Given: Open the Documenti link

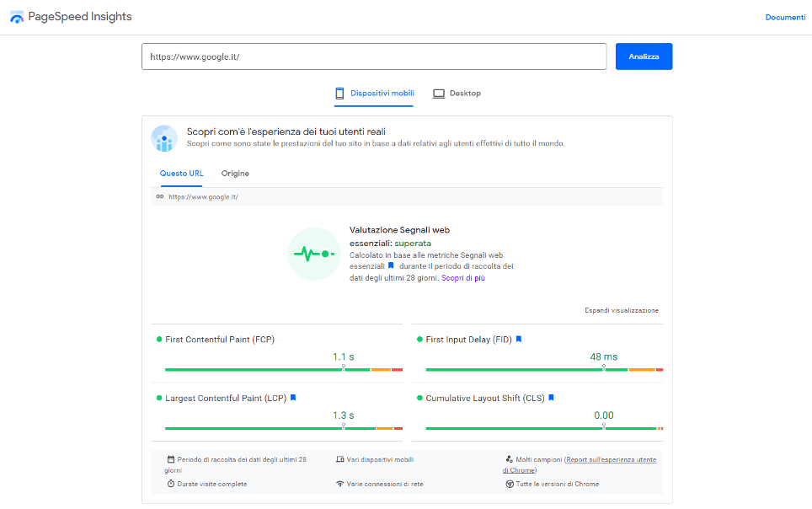Looking at the screenshot, I should 785,17.
